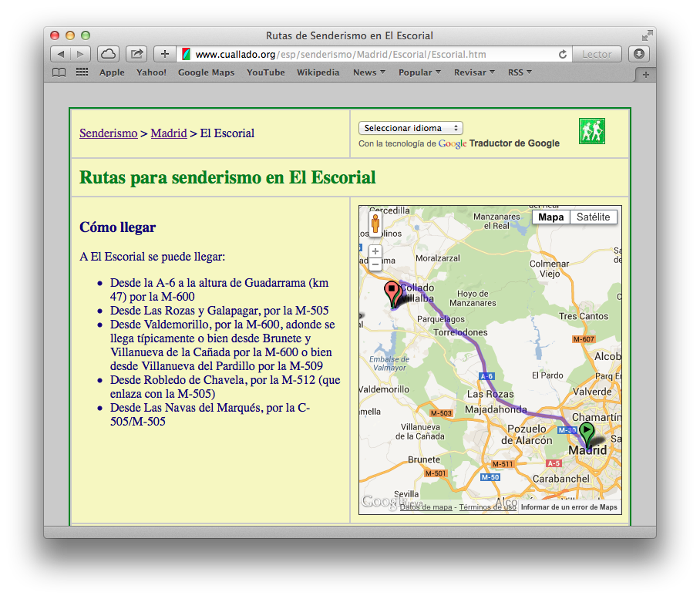
Task: Click the A-6 highway shield on the map
Action: coord(486,376)
